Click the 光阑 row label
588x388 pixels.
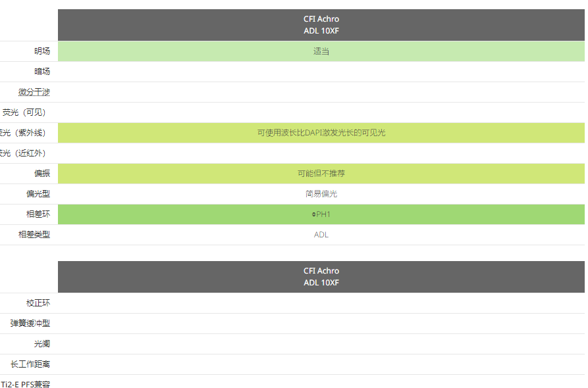(x=41, y=344)
